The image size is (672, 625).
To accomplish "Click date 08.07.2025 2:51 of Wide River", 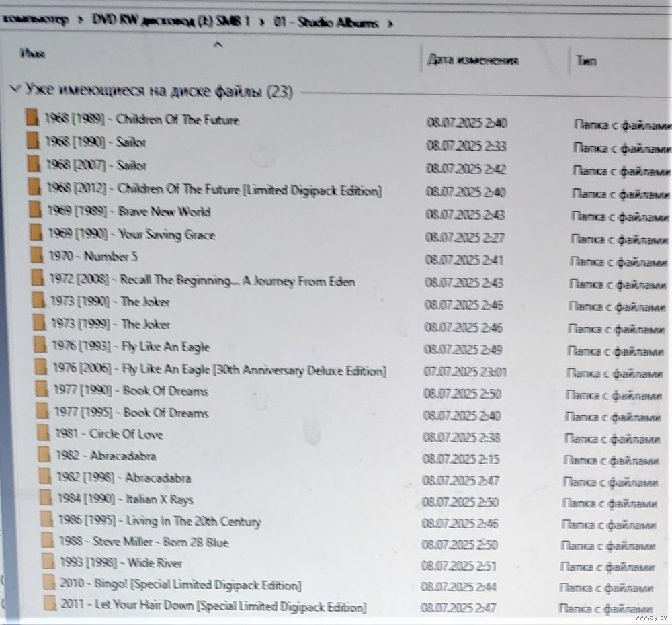I will 458,566.
